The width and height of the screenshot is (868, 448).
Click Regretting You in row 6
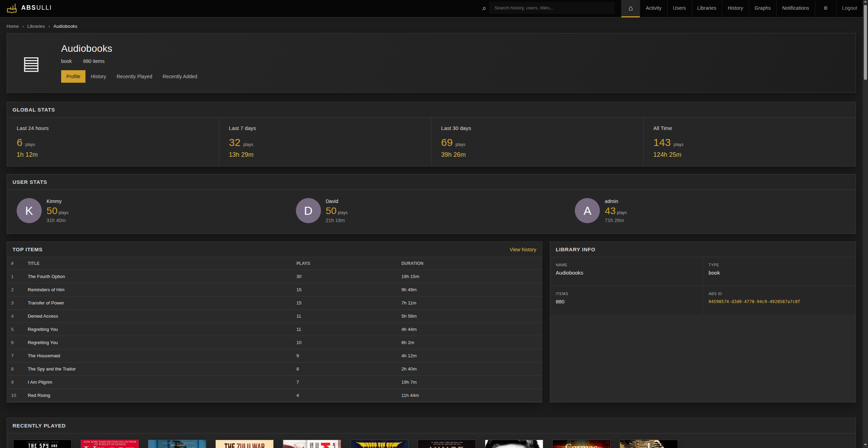coord(43,343)
